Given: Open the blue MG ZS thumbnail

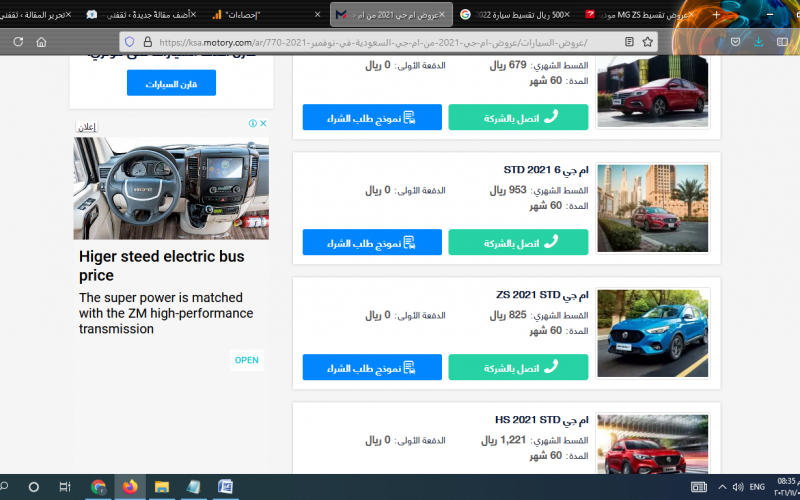Looking at the screenshot, I should (x=653, y=333).
